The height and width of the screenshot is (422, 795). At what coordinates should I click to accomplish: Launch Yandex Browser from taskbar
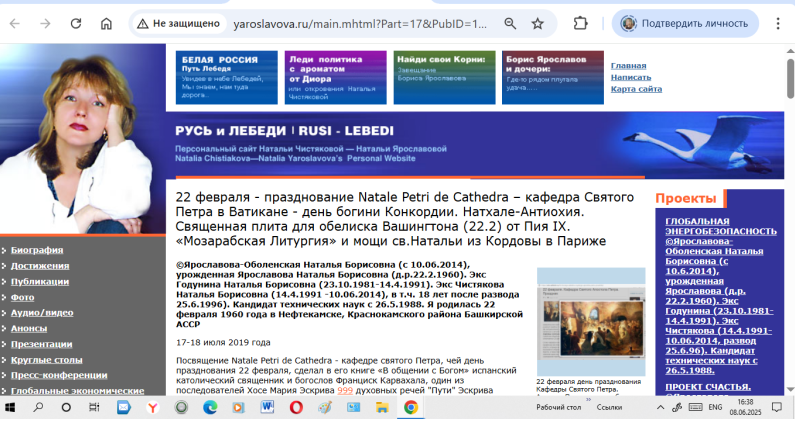click(153, 407)
